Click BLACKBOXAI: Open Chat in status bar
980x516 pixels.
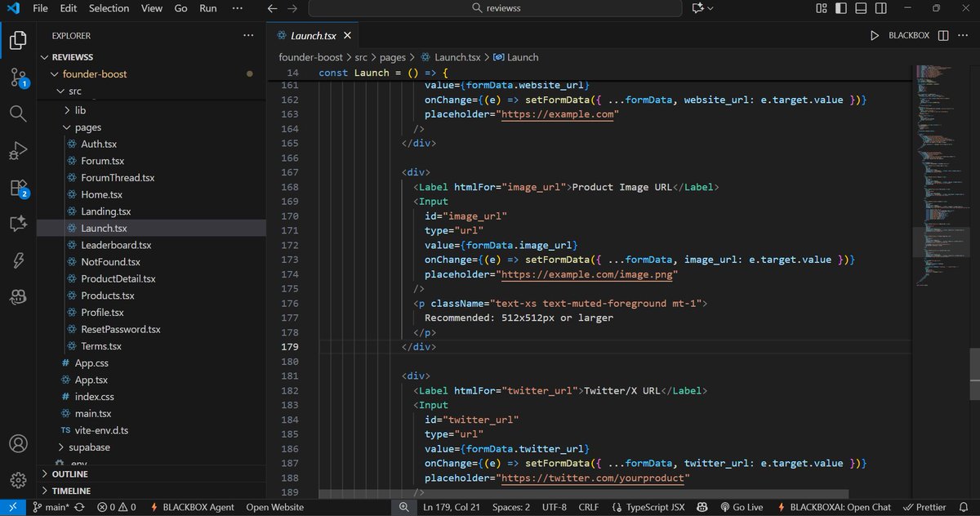click(x=834, y=507)
